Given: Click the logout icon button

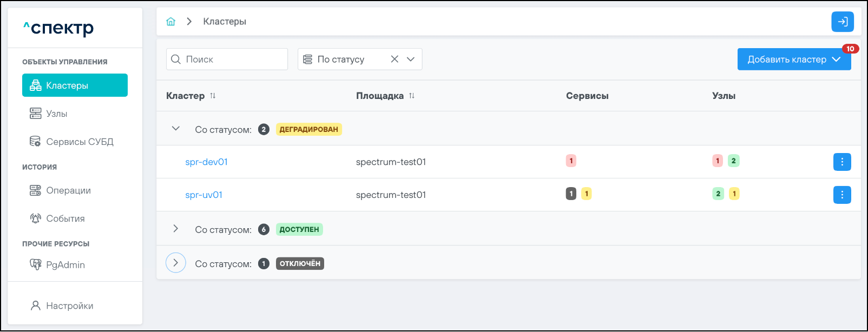Looking at the screenshot, I should 843,22.
